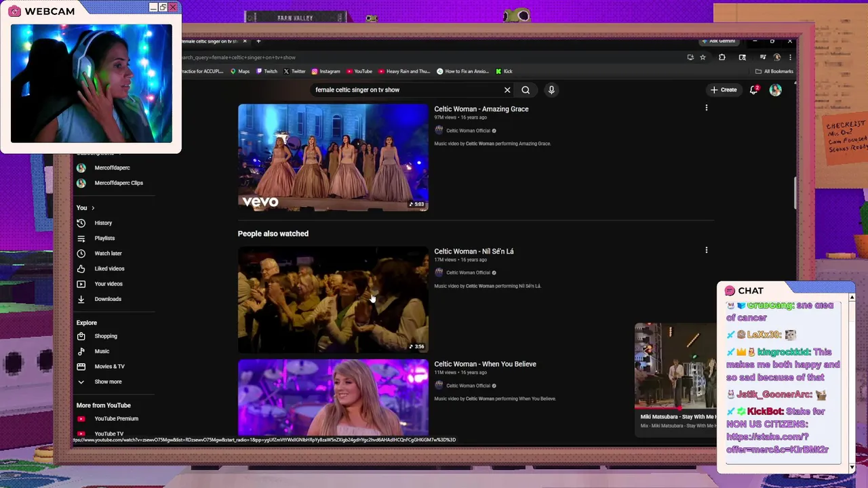868x488 pixels.
Task: Open the Twitch bookmark
Action: pyautogui.click(x=267, y=71)
